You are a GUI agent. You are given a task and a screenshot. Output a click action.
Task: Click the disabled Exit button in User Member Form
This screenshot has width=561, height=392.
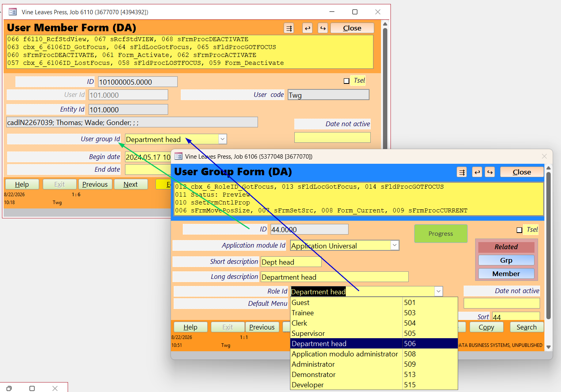[x=59, y=184]
